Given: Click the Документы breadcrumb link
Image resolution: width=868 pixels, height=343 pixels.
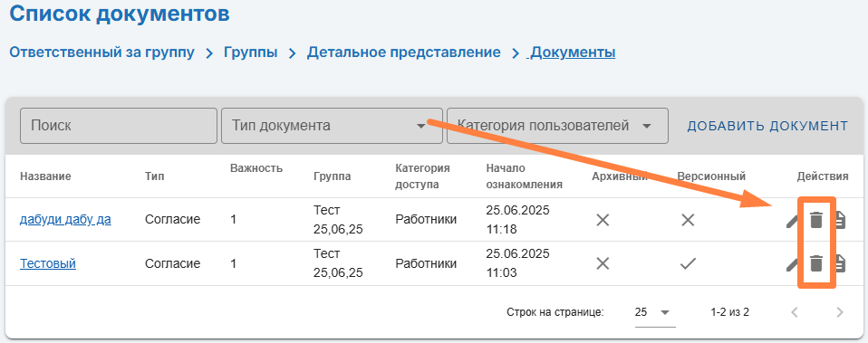Looking at the screenshot, I should [x=573, y=52].
